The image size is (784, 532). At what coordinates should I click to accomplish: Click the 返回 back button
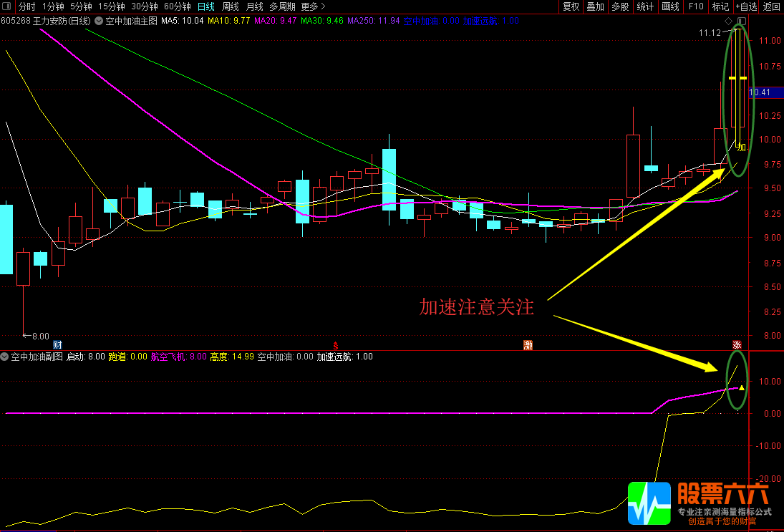tap(772, 6)
